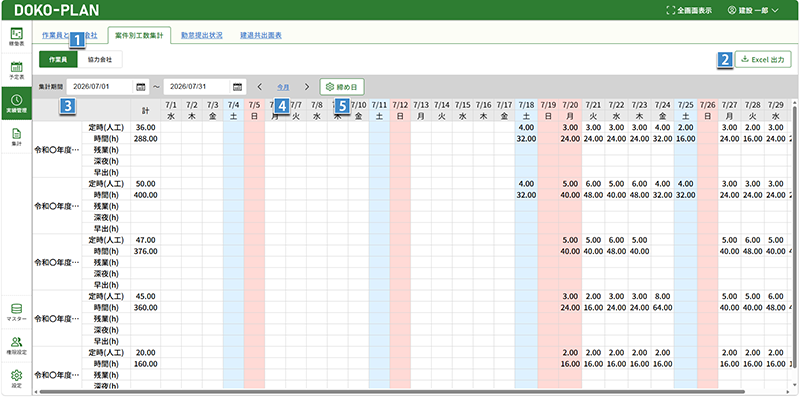800x397 pixels.
Task: Click the total cell 36.00
Action: point(145,127)
